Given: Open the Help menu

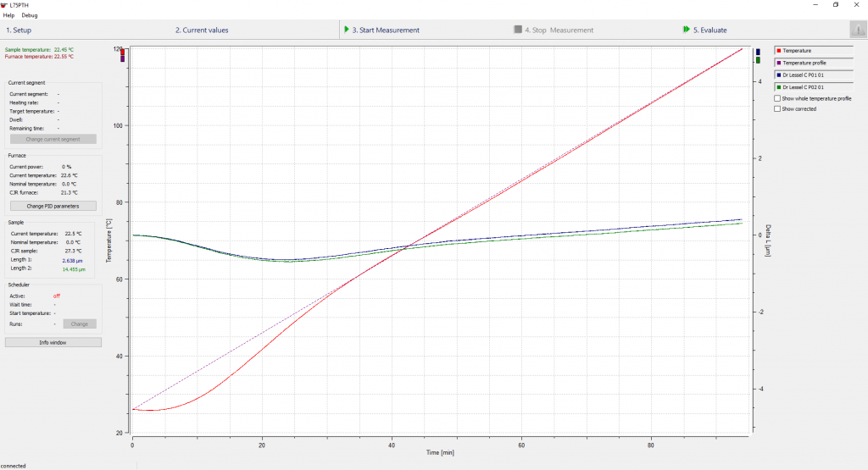Looking at the screenshot, I should pyautogui.click(x=8, y=15).
